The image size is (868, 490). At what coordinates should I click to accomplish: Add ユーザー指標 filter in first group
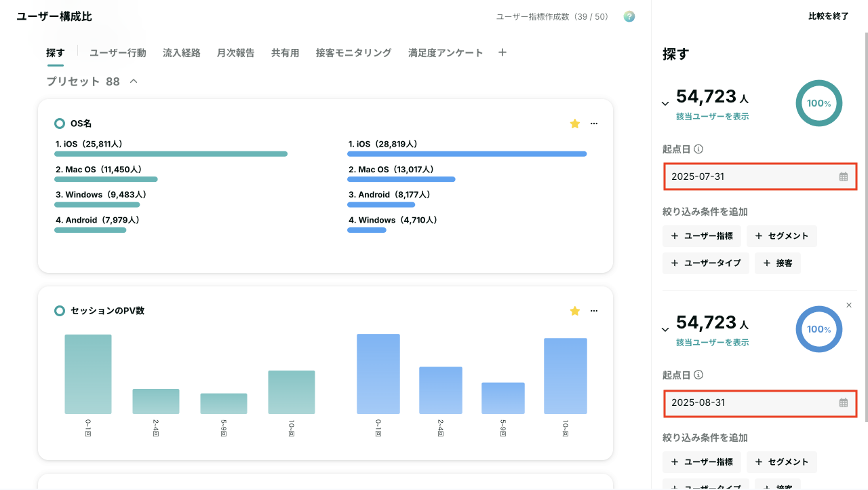pos(702,236)
